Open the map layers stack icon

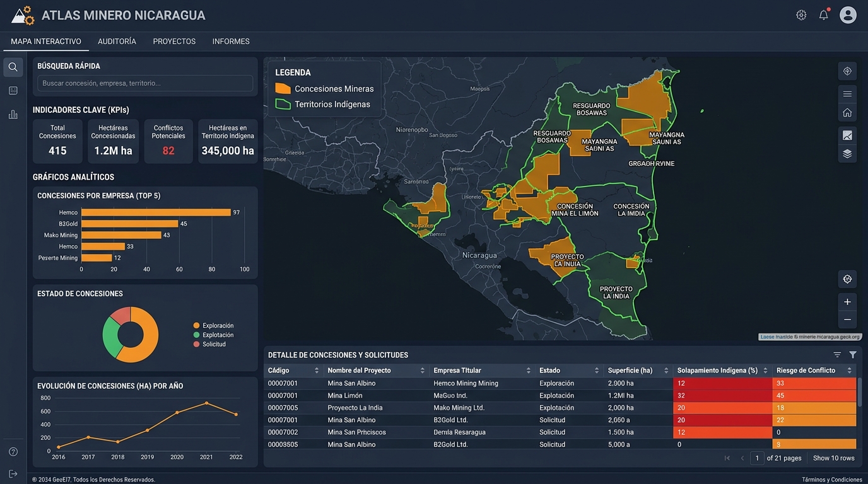(x=847, y=154)
